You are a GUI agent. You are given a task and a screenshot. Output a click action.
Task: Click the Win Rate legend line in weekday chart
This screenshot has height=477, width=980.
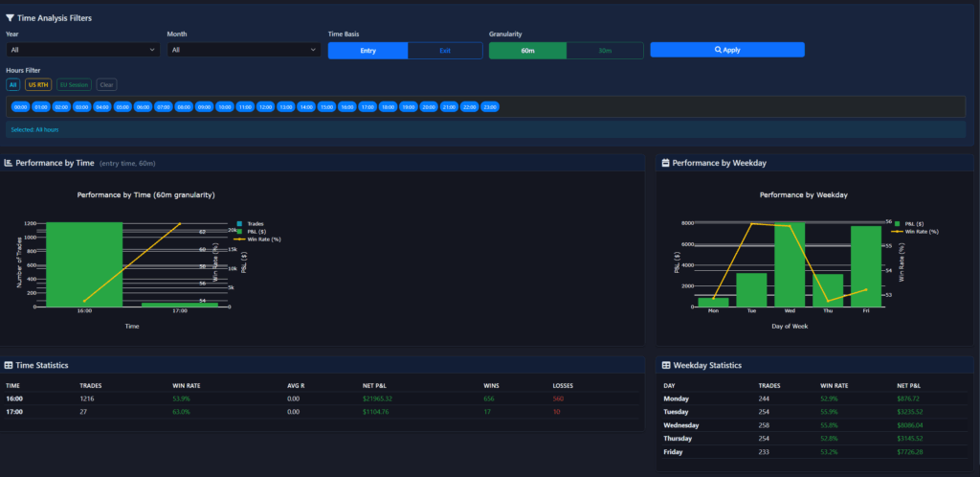tap(897, 231)
